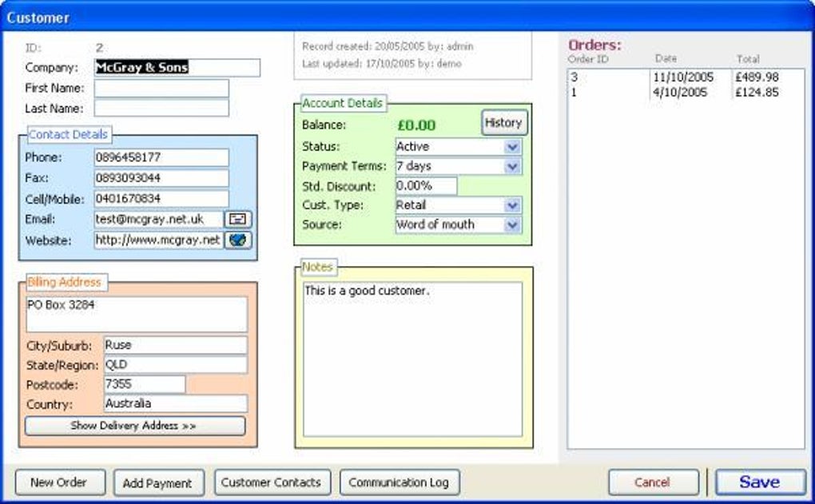Click the Fax number field
Screen dimensions: 815x504
(x=161, y=178)
